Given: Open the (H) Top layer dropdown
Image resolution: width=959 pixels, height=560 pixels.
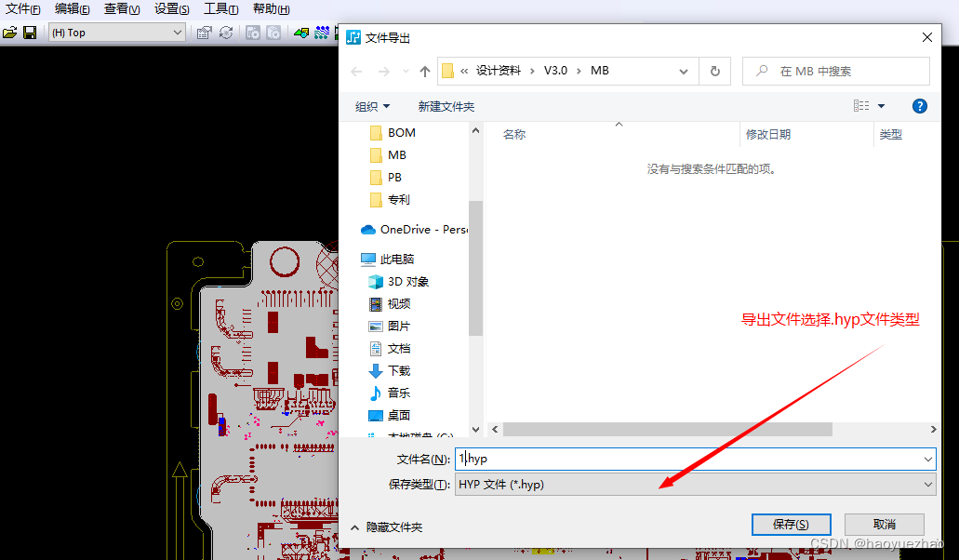Looking at the screenshot, I should [117, 33].
